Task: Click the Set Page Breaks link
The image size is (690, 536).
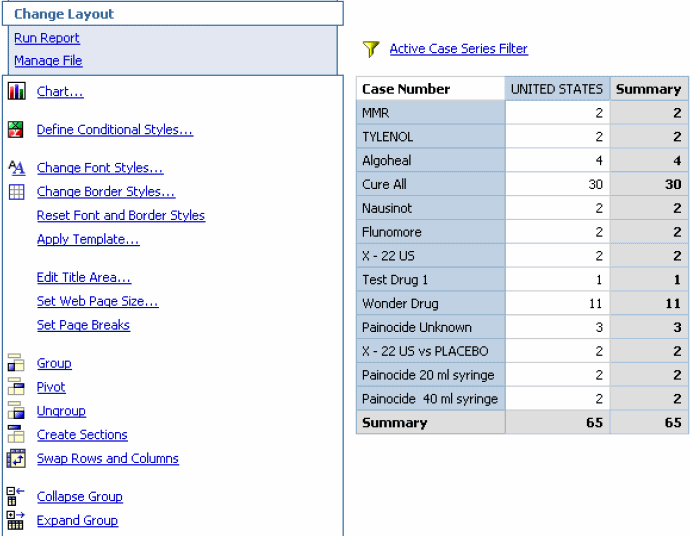Action: pyautogui.click(x=83, y=325)
